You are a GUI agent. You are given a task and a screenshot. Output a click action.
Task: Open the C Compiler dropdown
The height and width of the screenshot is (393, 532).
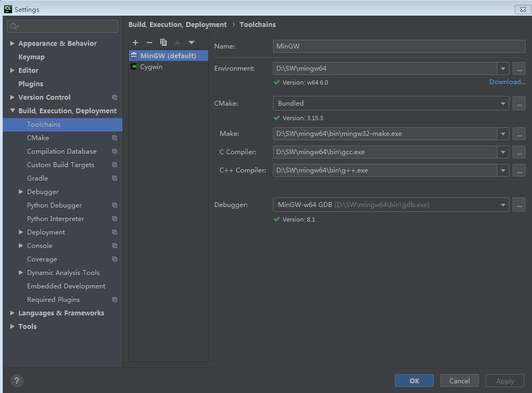pyautogui.click(x=502, y=152)
